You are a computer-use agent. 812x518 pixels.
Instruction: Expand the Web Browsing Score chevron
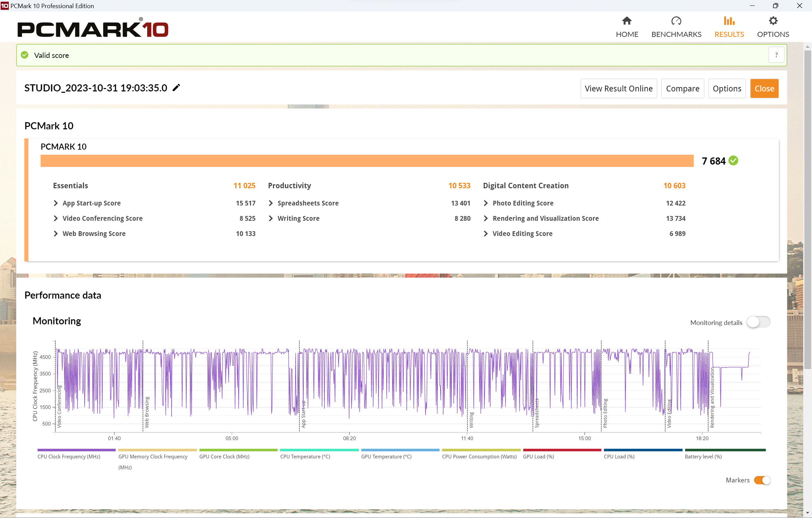point(56,234)
